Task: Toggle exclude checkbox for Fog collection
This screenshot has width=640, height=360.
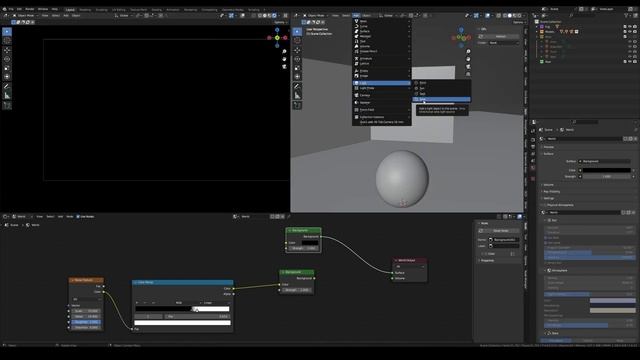Action: pyautogui.click(x=625, y=27)
